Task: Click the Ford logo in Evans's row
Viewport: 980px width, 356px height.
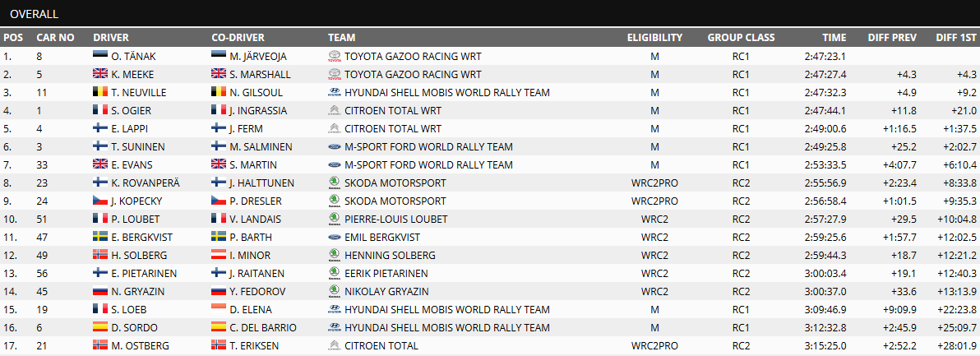Action: tap(335, 165)
